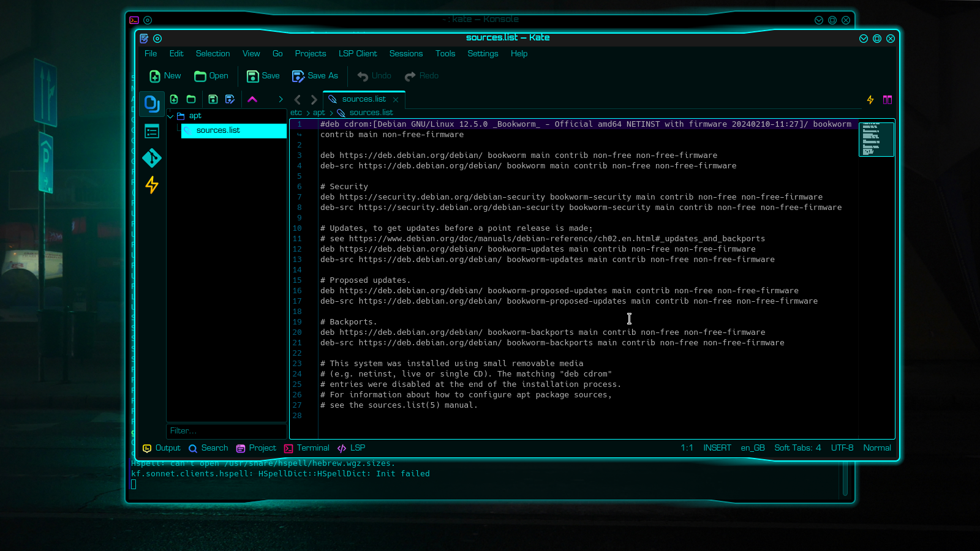Image resolution: width=980 pixels, height=551 pixels.
Task: Toggle the Terminal bottom panel
Action: coord(307,448)
